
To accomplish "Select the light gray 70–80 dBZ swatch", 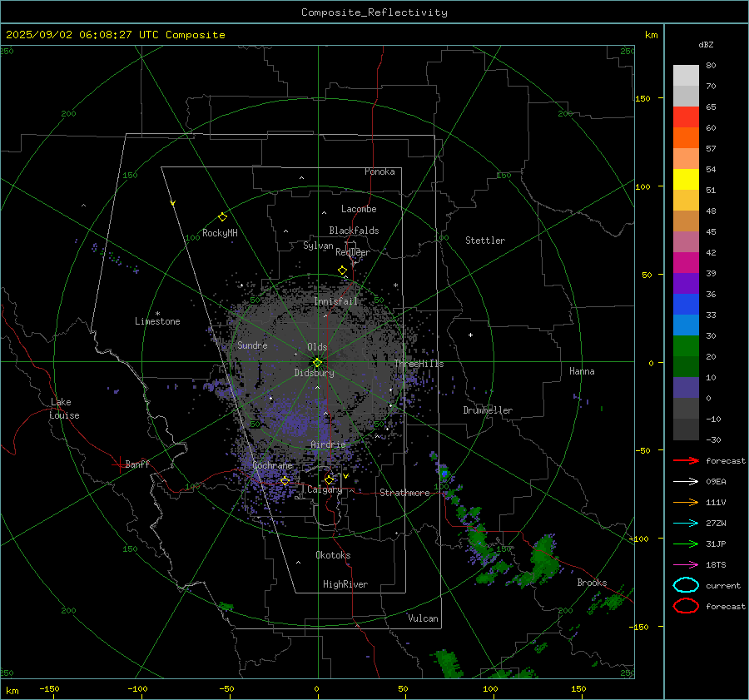I will pyautogui.click(x=686, y=75).
